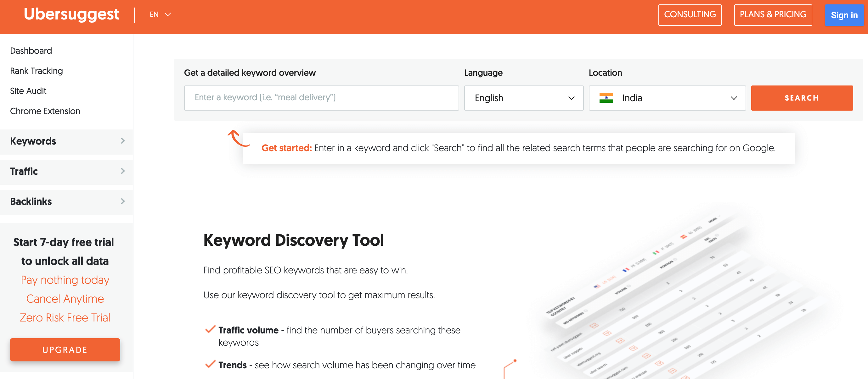
Task: Click the orange SEARCH button
Action: click(x=802, y=98)
